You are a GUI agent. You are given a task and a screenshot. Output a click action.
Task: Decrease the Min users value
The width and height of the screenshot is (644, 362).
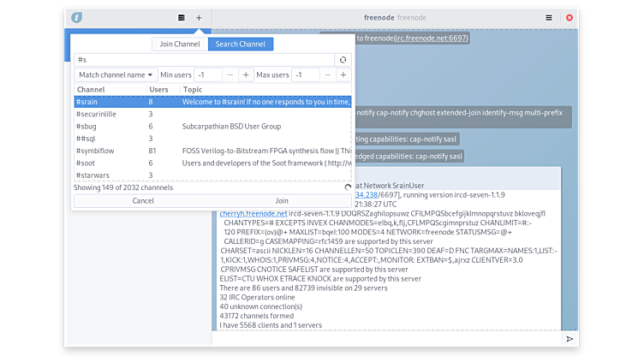(x=230, y=75)
